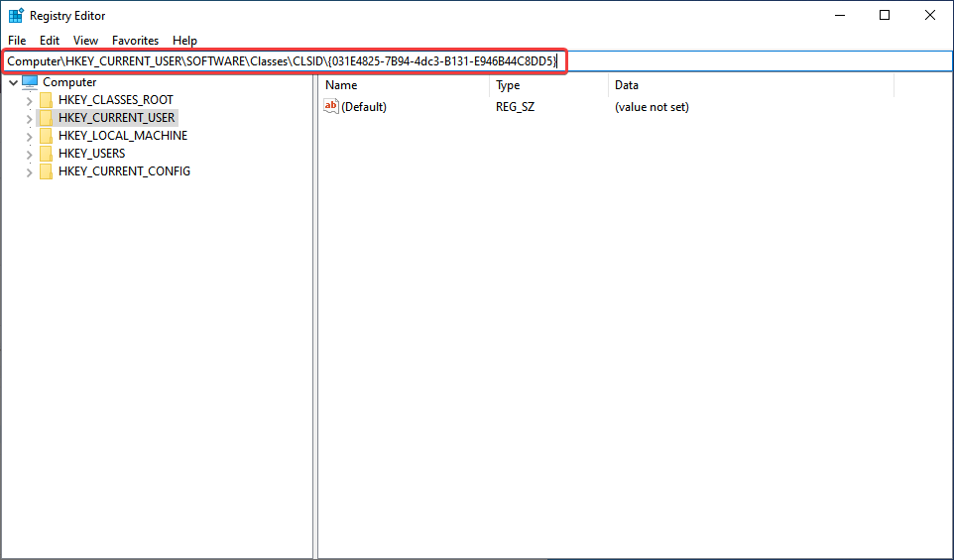This screenshot has height=560, width=954.
Task: Click the Computer monitor icon
Action: tap(30, 81)
